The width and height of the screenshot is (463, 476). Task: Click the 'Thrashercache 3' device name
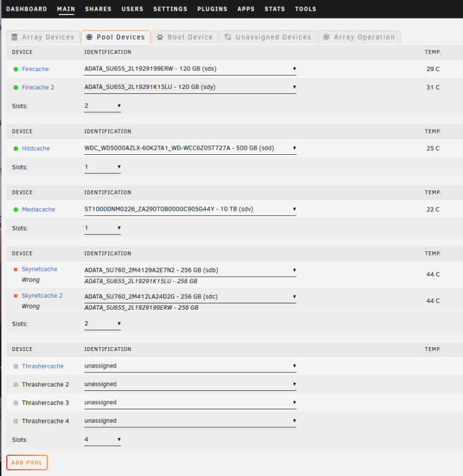point(45,403)
